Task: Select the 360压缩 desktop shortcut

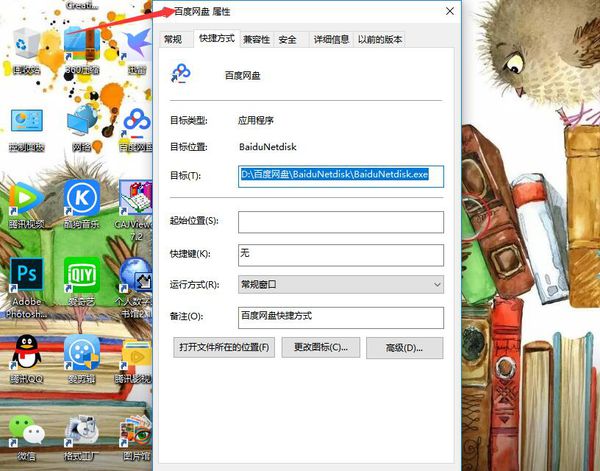Action: pos(82,50)
